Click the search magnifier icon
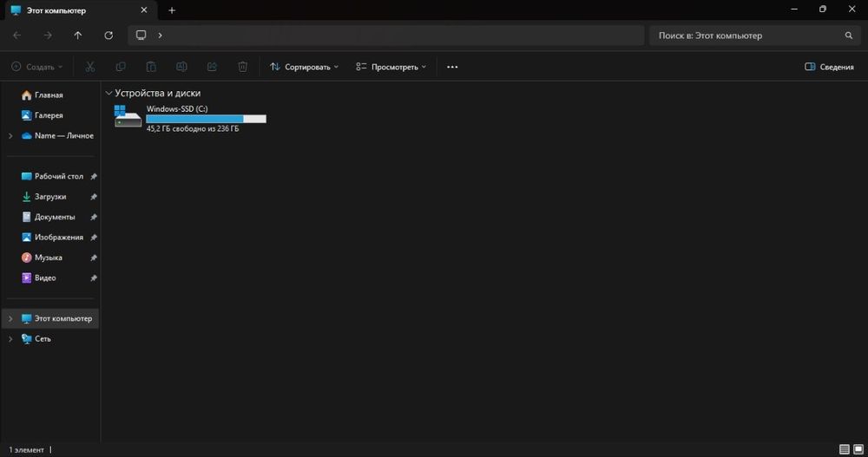 point(849,36)
